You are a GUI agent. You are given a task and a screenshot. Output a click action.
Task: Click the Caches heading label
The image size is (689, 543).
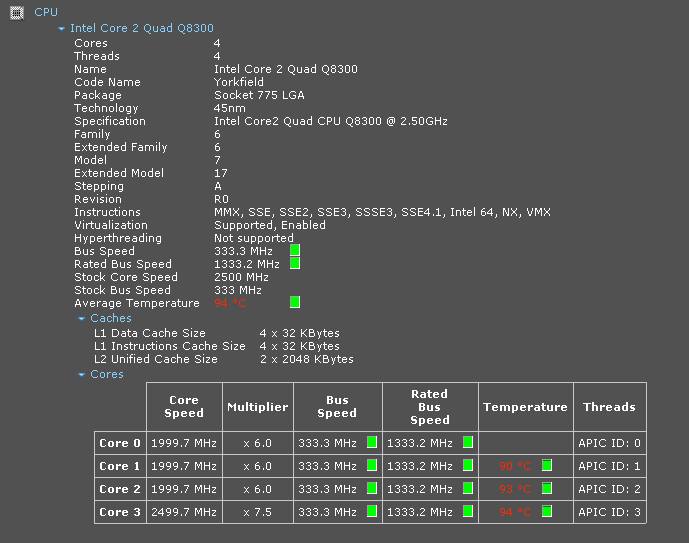click(x=111, y=318)
